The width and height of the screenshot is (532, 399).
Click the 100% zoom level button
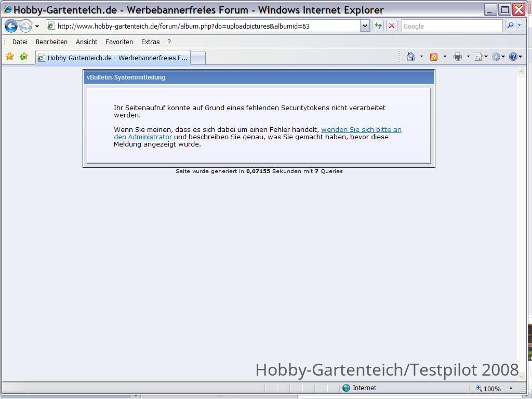488,389
